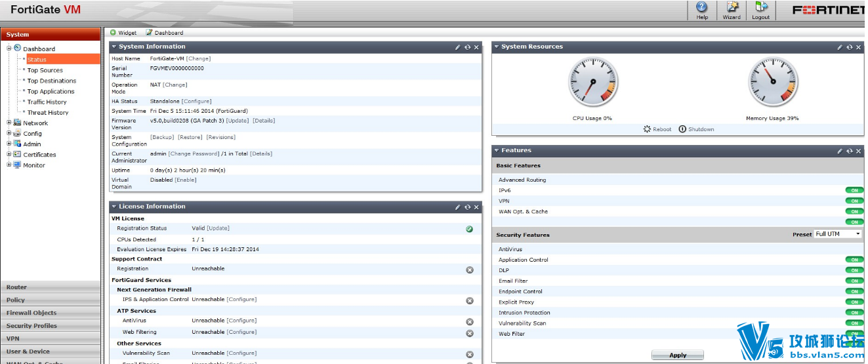Refresh the System Information widget
This screenshot has height=364, width=868.
467,47
